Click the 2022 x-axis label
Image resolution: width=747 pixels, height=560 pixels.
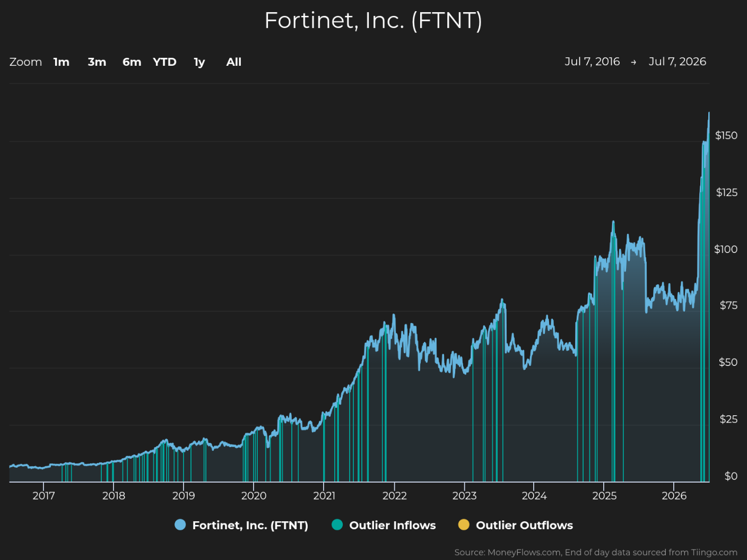[395, 496]
